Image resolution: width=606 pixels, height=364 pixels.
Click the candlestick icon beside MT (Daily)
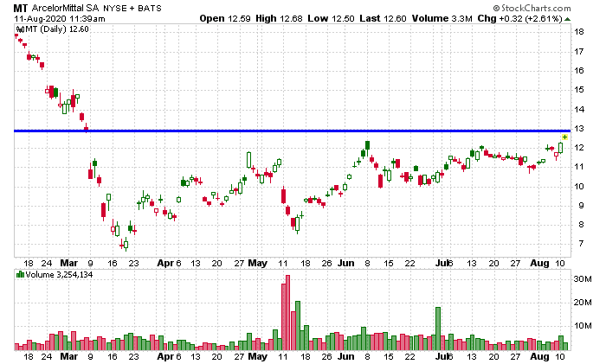pos(20,29)
